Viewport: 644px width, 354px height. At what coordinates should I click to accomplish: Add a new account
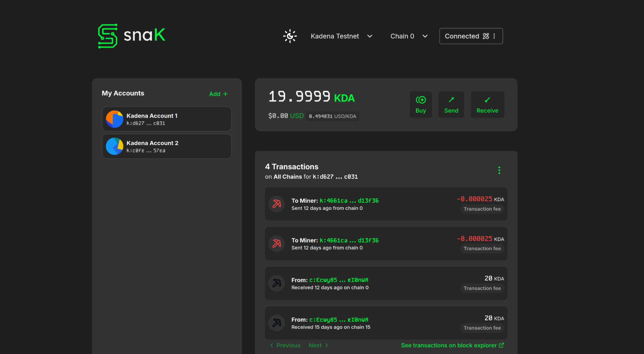(x=218, y=94)
